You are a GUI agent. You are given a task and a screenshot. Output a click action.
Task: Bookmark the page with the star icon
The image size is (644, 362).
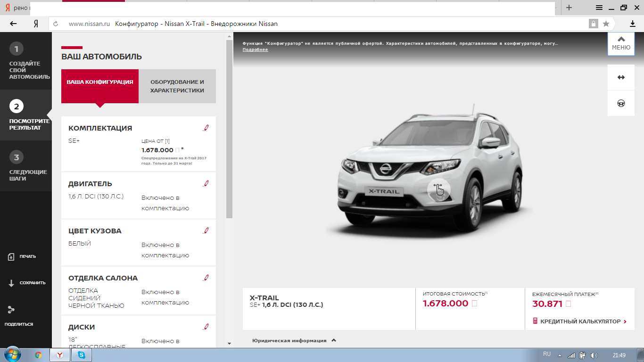click(606, 24)
